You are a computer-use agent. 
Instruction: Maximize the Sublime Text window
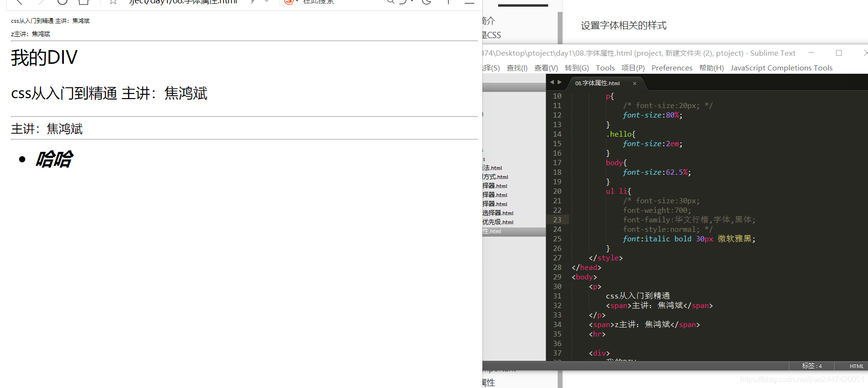pos(839,53)
